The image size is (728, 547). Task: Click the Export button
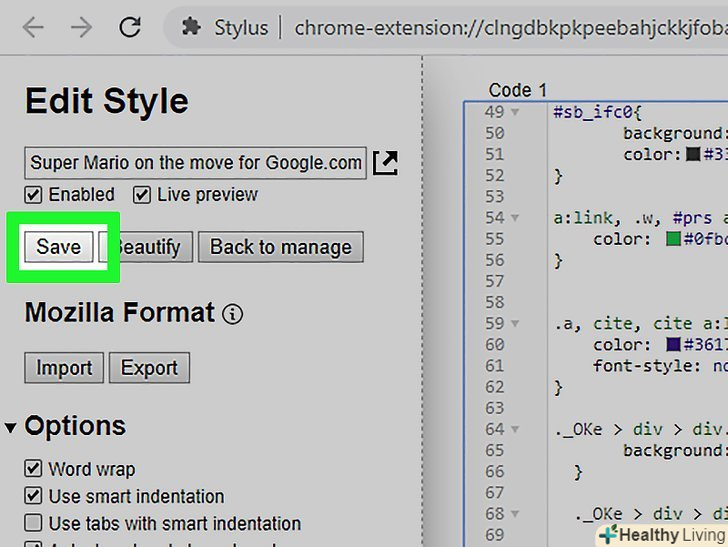coord(149,368)
